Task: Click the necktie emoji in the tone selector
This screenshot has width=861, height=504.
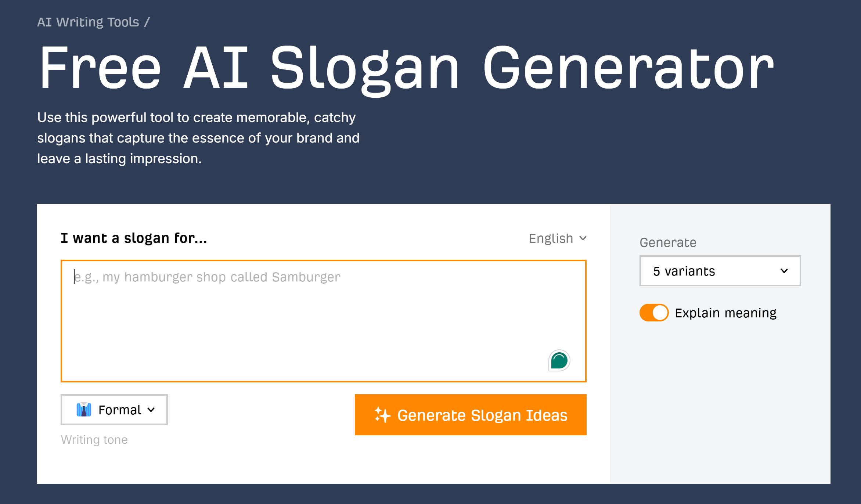Action: (84, 410)
